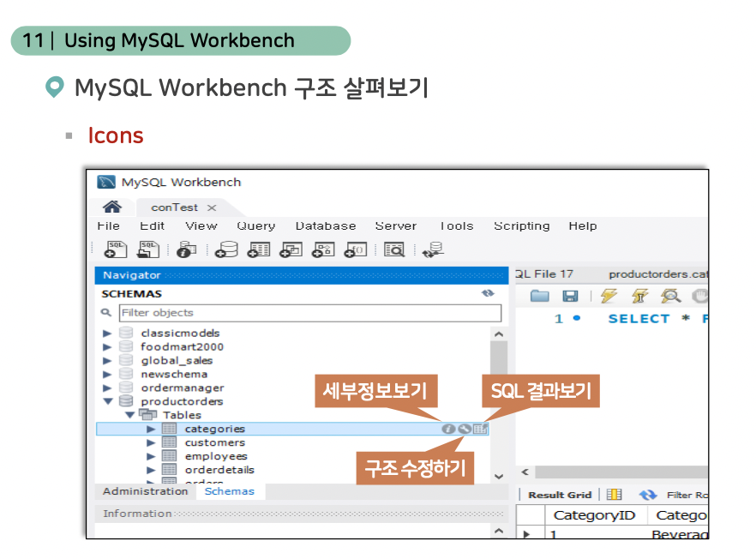Click the MySQL Workbench dolphin logo
The image size is (756, 559).
point(106,182)
